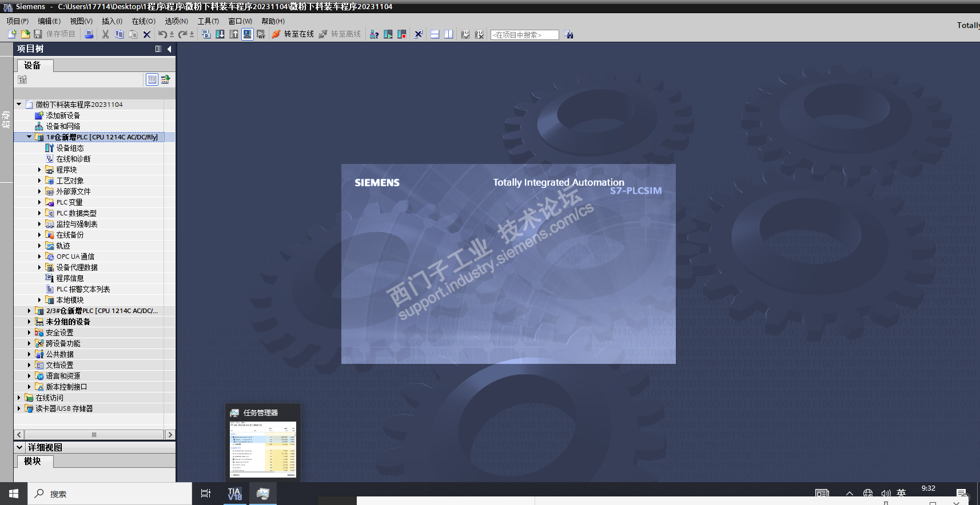This screenshot has width=980, height=505.
Task: Toggle the start simulation toolbar button
Action: click(248, 34)
